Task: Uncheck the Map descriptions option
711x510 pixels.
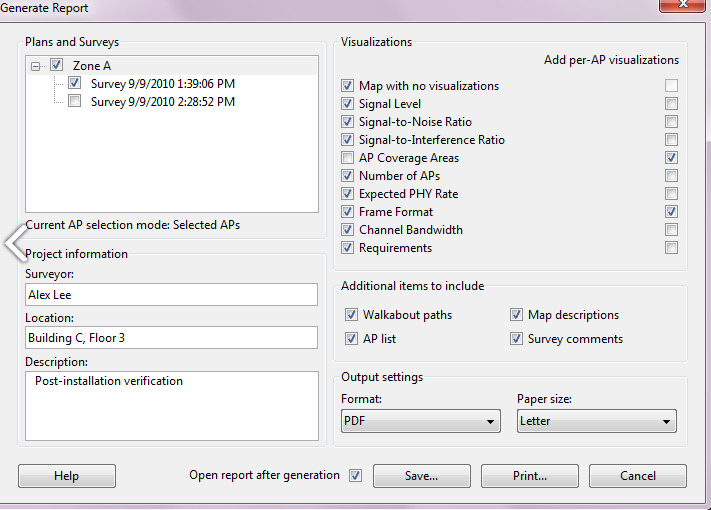Action: (x=516, y=314)
